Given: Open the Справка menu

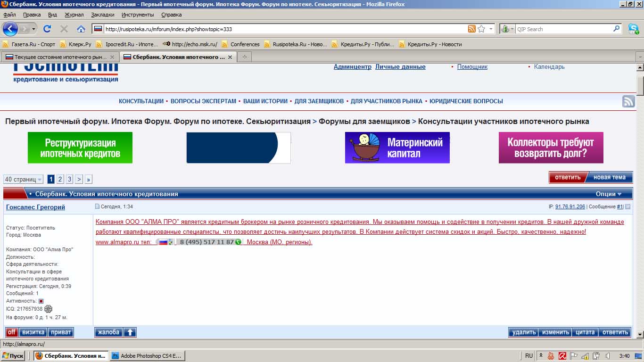Looking at the screenshot, I should click(x=171, y=15).
